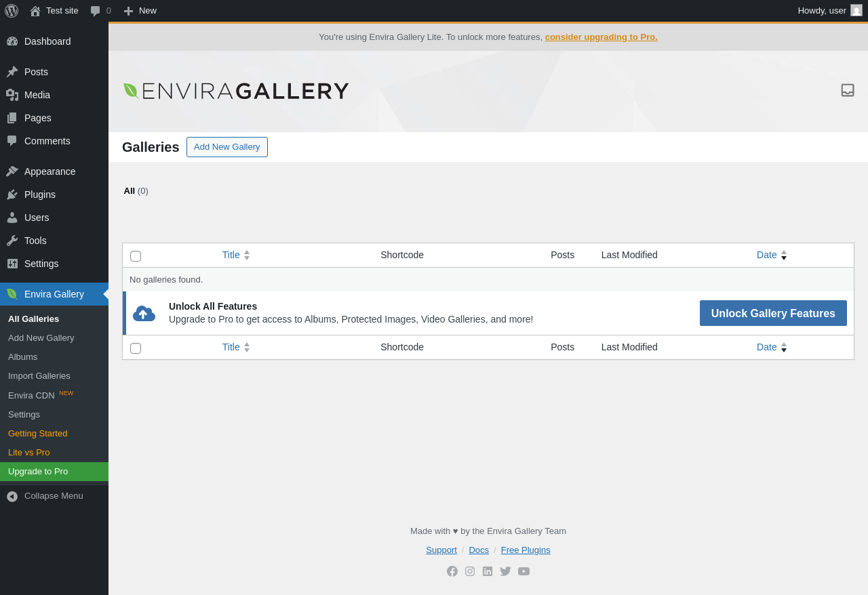Sort by Date in table footer
868x595 pixels.
[x=772, y=347]
